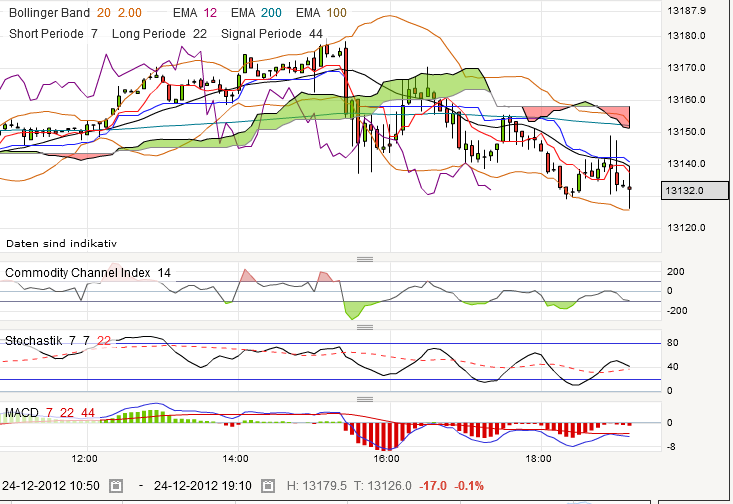This screenshot has height=504, width=733.
Task: Click the MACD parameter 44
Action: click(x=88, y=412)
